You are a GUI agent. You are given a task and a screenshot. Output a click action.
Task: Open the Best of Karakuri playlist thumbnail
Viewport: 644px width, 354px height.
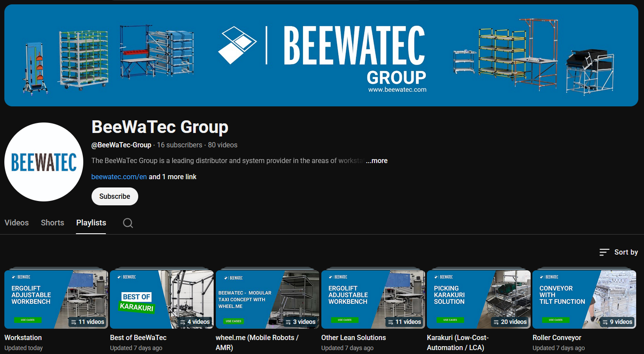pos(161,299)
